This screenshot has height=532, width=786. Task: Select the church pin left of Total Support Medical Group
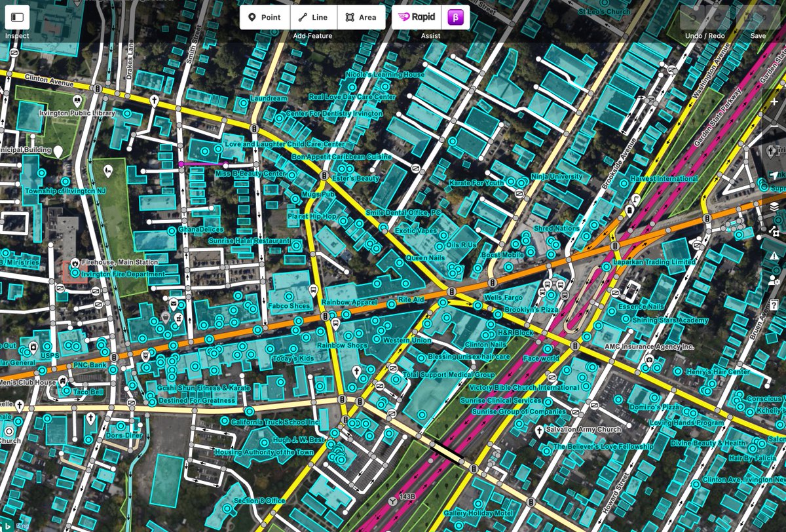pyautogui.click(x=357, y=373)
